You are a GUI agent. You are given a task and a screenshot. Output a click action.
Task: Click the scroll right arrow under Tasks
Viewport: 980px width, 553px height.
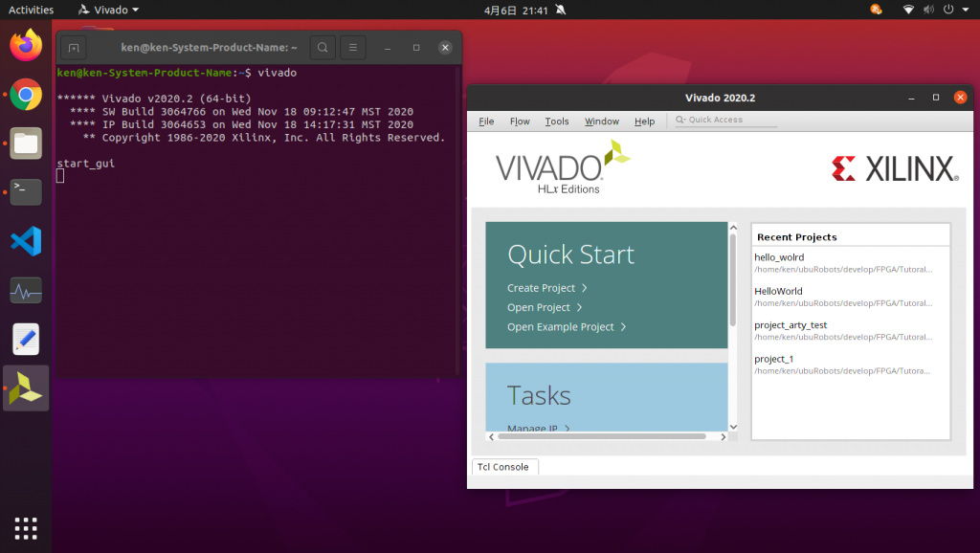pyautogui.click(x=724, y=437)
